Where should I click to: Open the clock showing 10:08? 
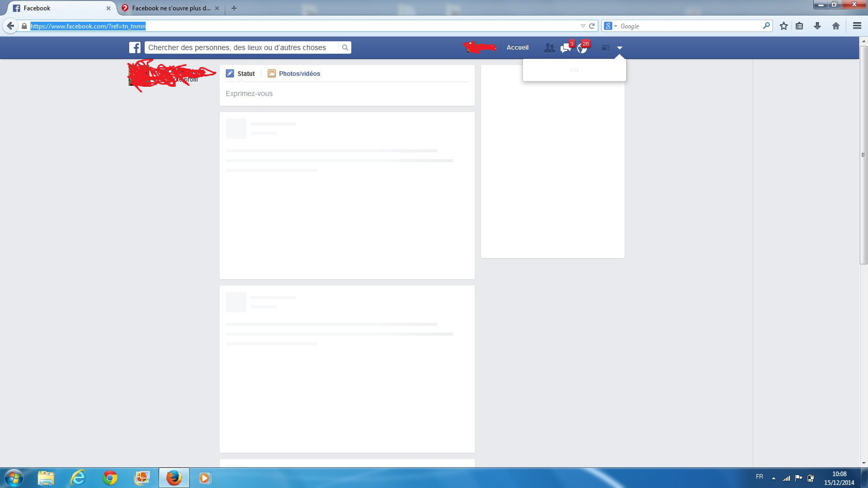pos(839,478)
